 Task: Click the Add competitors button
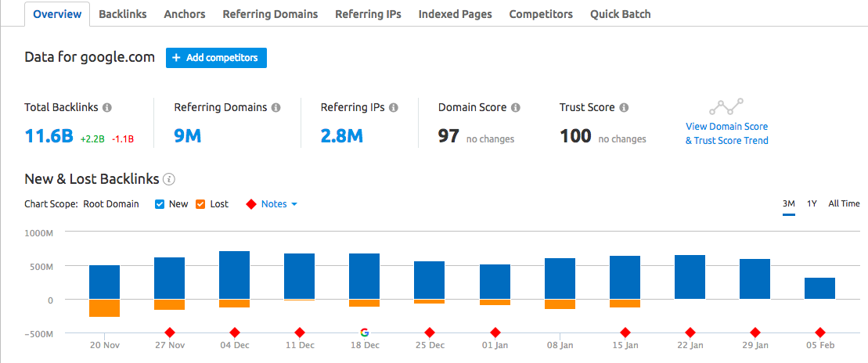pos(217,58)
